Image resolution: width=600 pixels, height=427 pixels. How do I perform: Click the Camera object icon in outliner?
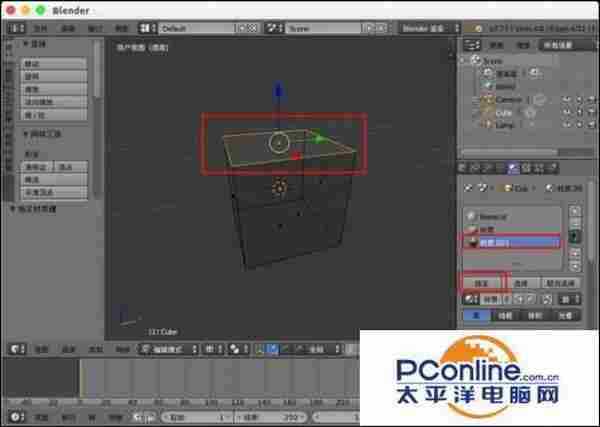pyautogui.click(x=487, y=100)
